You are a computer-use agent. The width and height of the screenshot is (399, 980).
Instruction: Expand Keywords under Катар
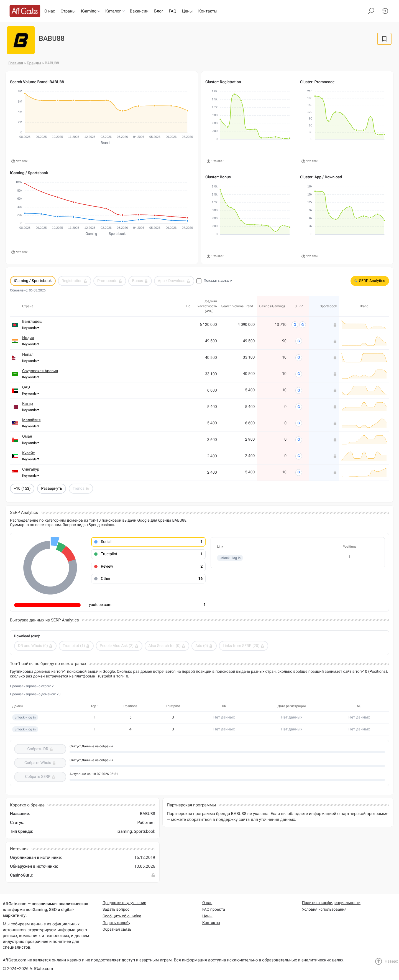point(30,410)
